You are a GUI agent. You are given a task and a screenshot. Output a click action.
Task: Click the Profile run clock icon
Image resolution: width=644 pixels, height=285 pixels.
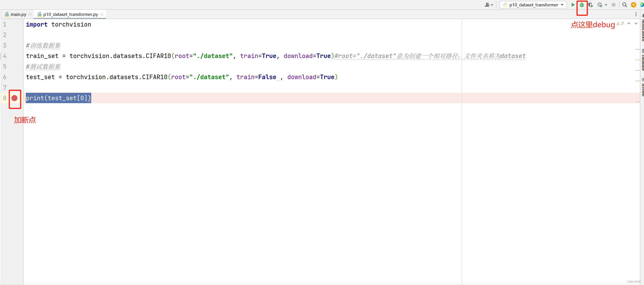600,5
